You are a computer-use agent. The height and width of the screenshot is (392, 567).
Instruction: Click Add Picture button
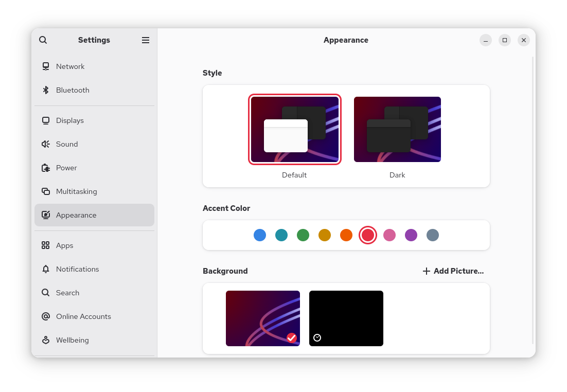(453, 271)
